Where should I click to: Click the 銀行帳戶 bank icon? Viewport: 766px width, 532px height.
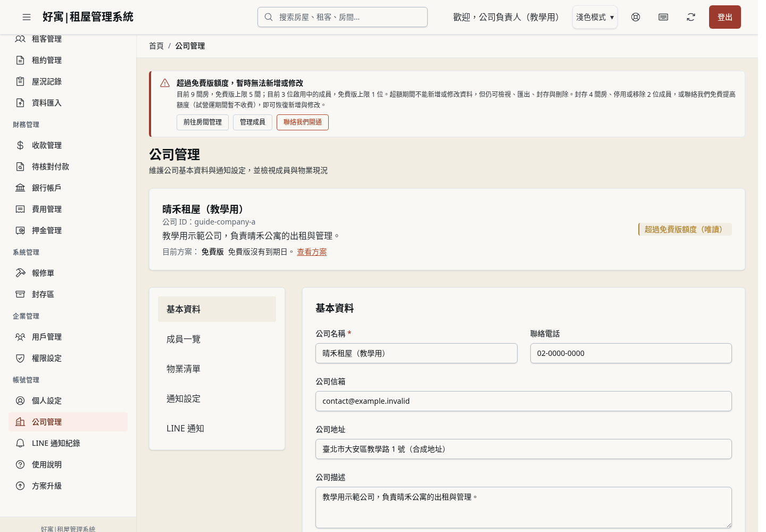click(x=20, y=188)
